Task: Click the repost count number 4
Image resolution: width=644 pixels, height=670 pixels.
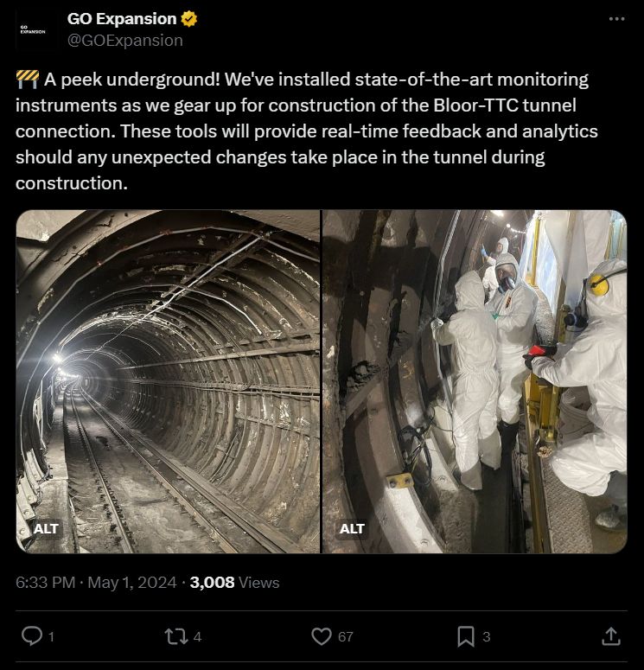Action: point(198,637)
